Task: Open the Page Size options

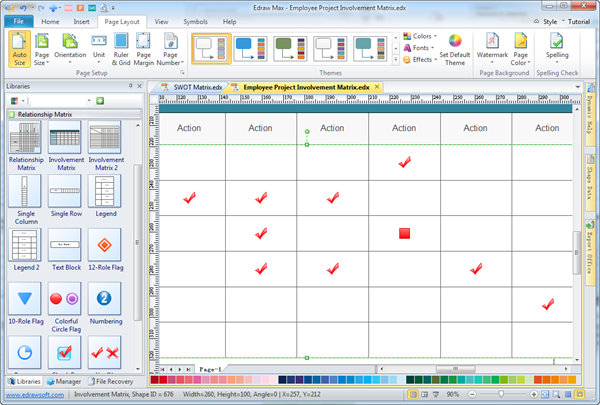Action: pyautogui.click(x=41, y=49)
